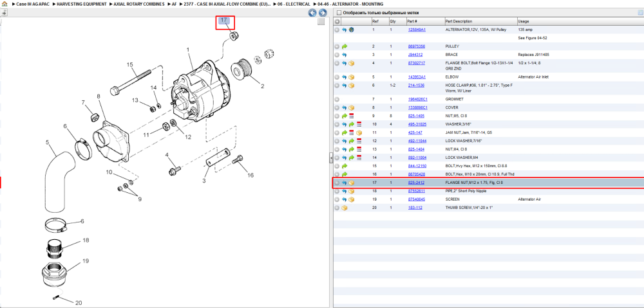Collapse the splitter handle between diagram and list
This screenshot has width=644, height=308.
[x=330, y=158]
